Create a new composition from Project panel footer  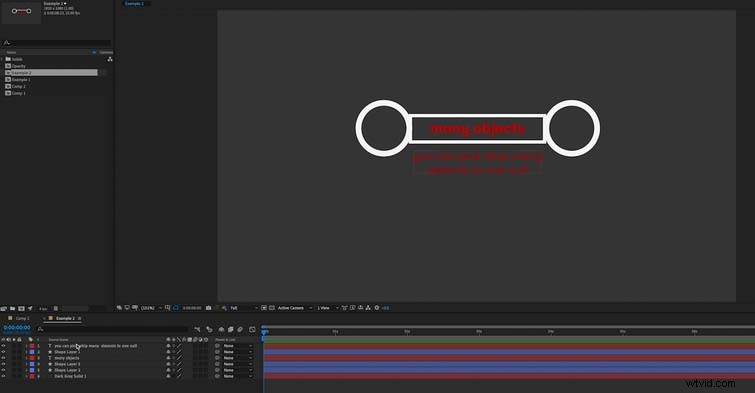pyautogui.click(x=21, y=308)
